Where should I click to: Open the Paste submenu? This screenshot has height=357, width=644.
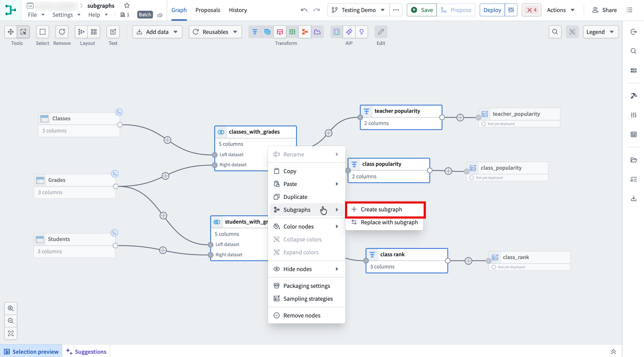pyautogui.click(x=306, y=184)
